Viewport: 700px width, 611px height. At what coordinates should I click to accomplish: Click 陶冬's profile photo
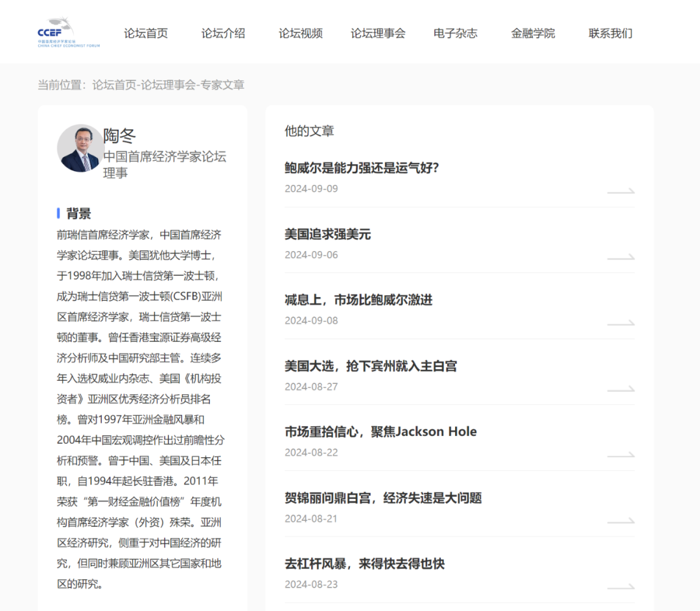point(80,149)
